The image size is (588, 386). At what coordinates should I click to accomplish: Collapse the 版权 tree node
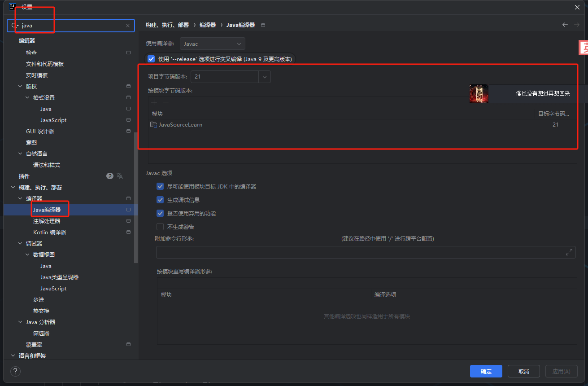(x=20, y=86)
